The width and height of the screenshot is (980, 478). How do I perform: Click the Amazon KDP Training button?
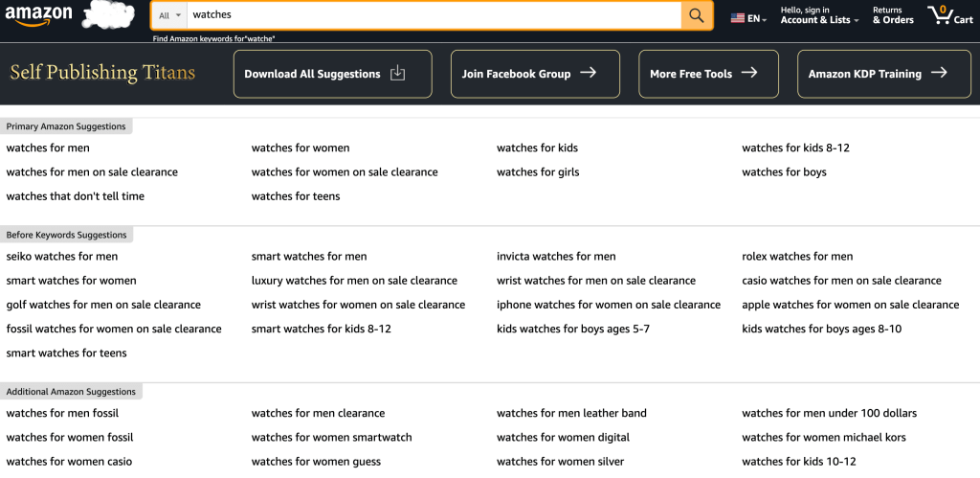pyautogui.click(x=884, y=74)
